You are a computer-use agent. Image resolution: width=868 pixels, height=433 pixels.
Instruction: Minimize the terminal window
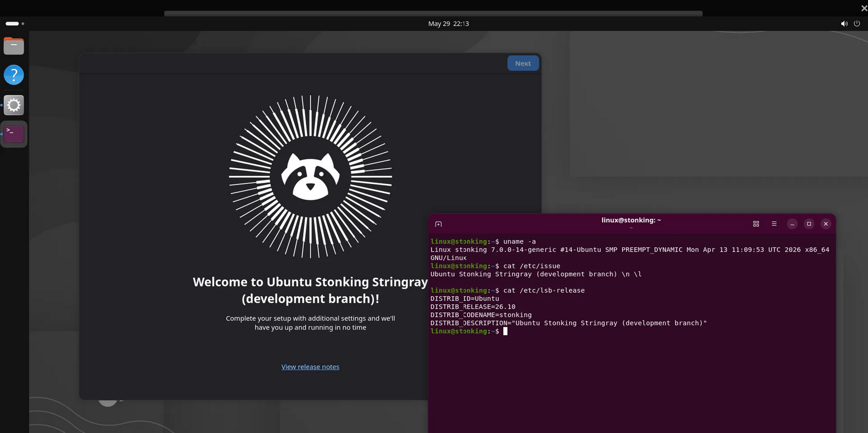pyautogui.click(x=792, y=224)
